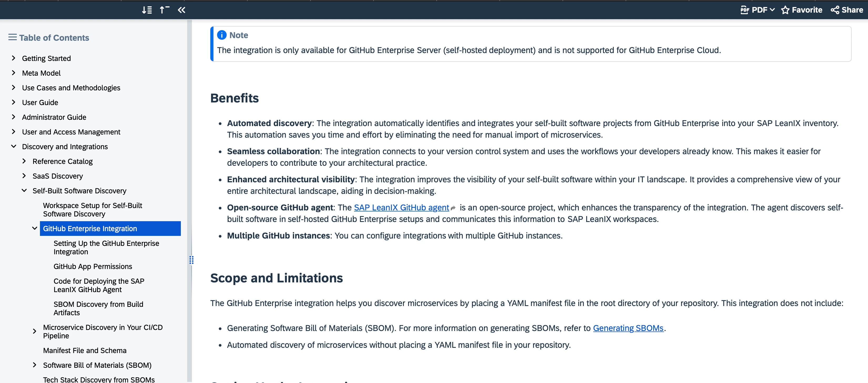
Task: Open the SAP LeanIX GitHub agent link
Action: click(x=401, y=208)
